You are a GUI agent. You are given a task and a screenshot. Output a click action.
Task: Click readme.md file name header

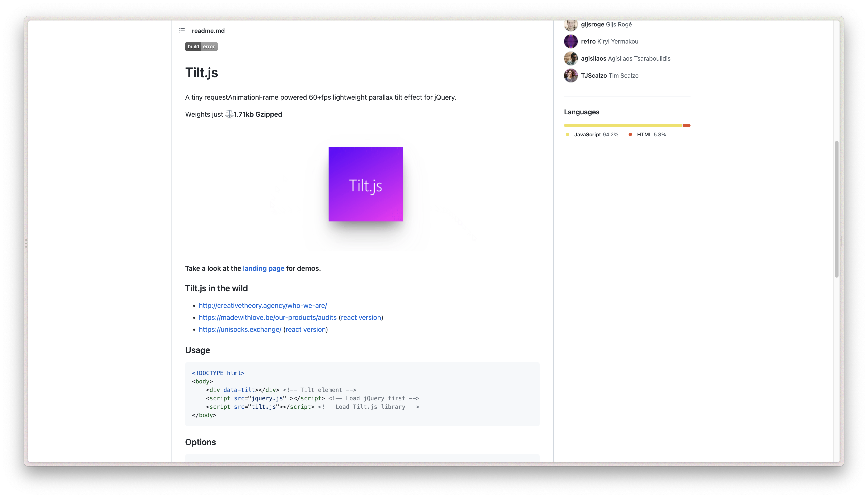pyautogui.click(x=208, y=31)
